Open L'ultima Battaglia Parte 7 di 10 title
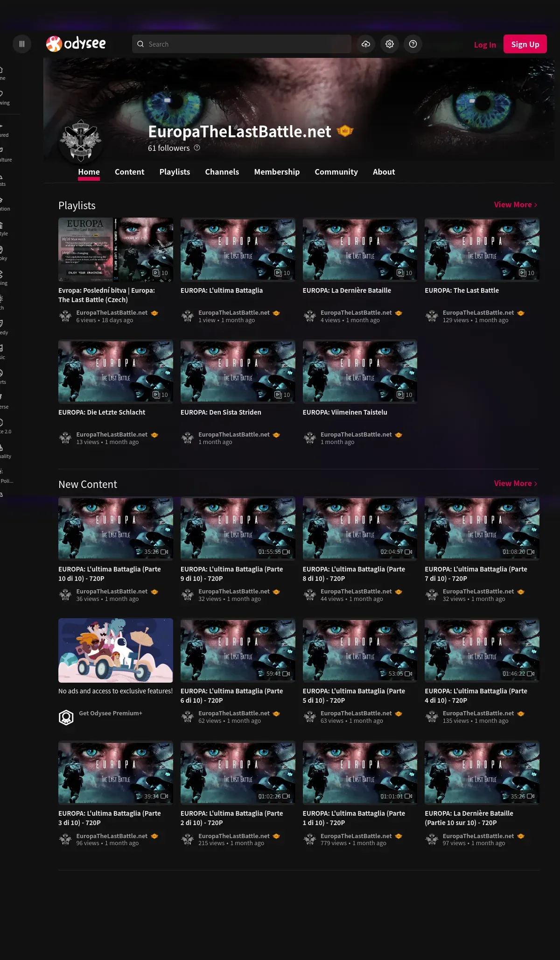560x960 pixels. (x=476, y=574)
